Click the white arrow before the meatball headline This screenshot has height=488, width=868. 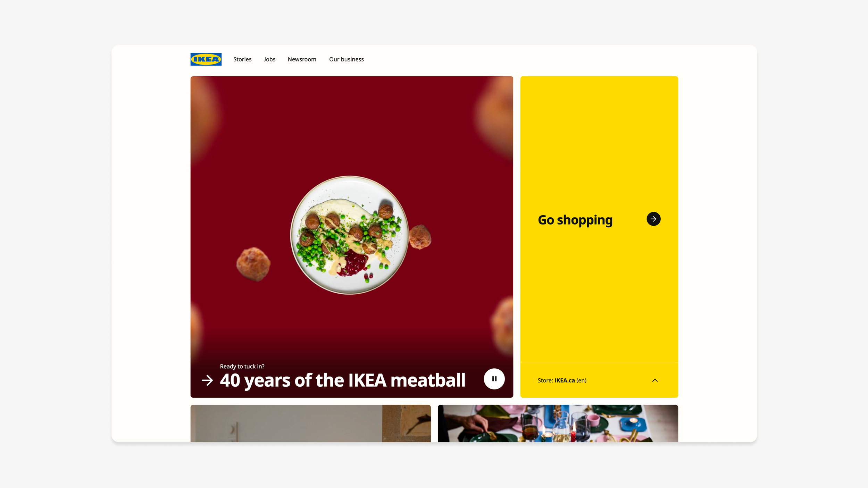pyautogui.click(x=207, y=380)
